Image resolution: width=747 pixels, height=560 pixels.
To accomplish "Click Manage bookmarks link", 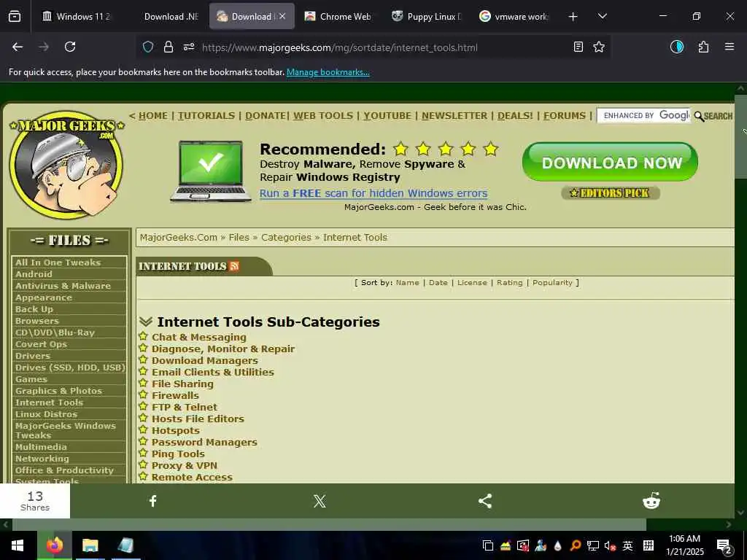I will (328, 72).
